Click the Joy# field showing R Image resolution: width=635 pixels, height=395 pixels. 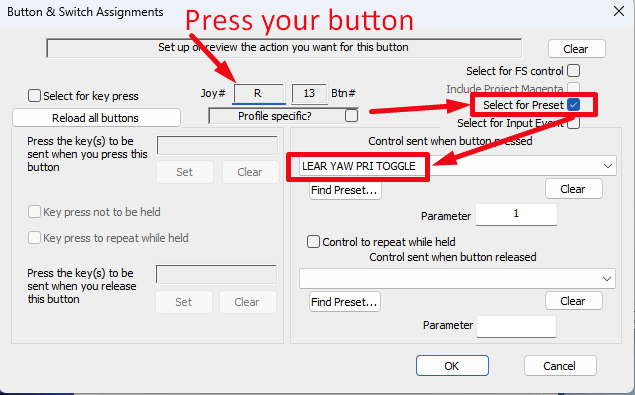click(258, 94)
